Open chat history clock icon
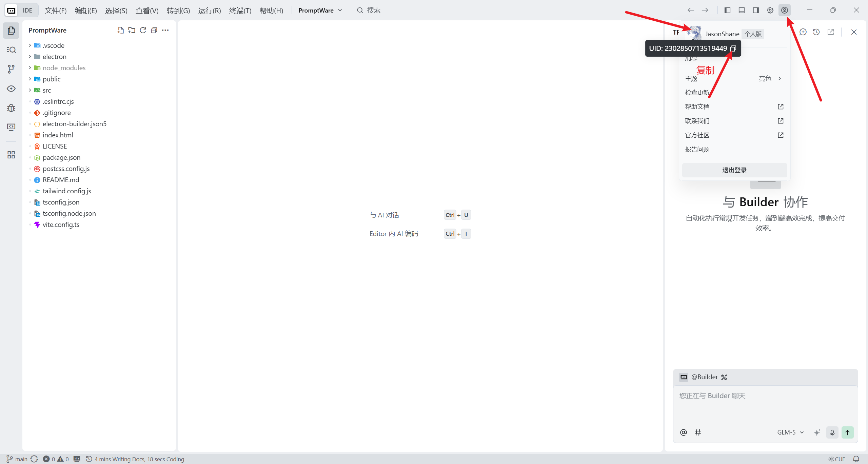Viewport: 868px width, 464px height. click(x=816, y=32)
